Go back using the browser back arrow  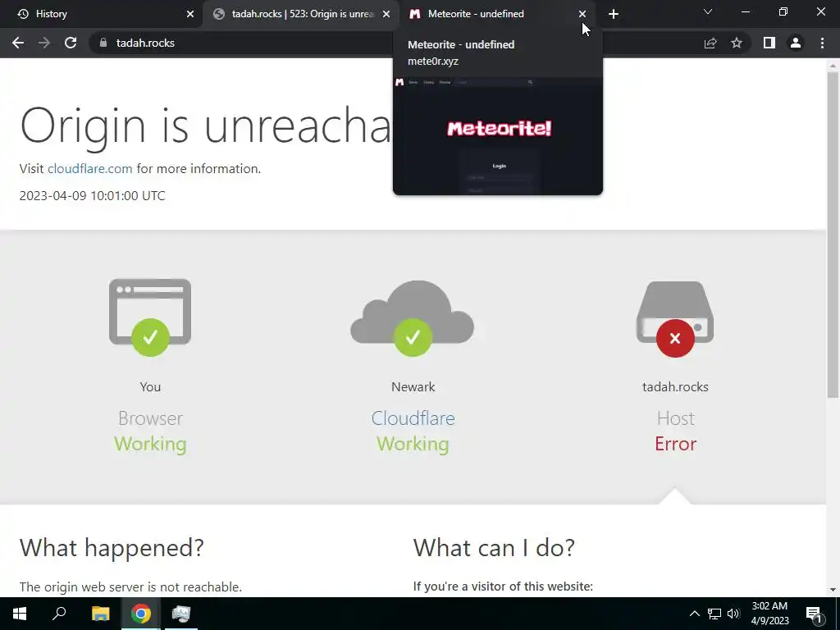(x=18, y=43)
